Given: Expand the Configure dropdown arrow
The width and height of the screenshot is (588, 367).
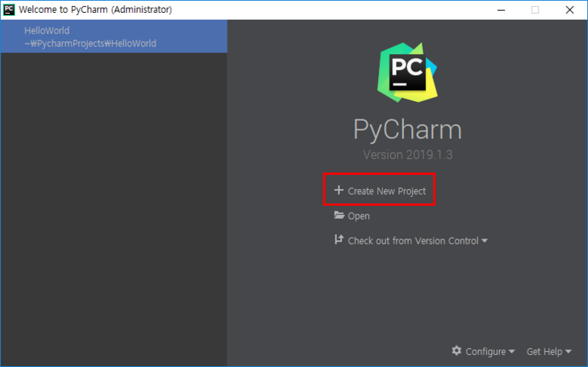Looking at the screenshot, I should [511, 351].
